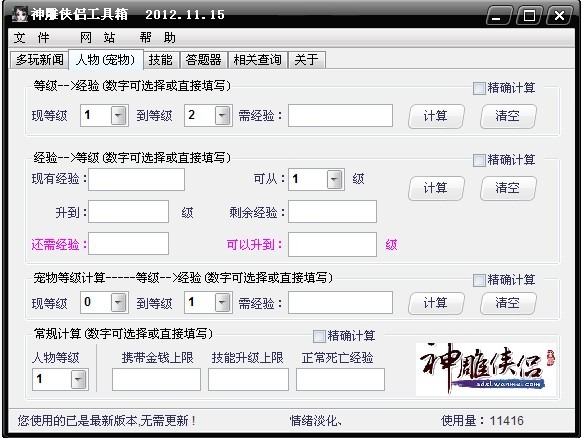Click the 升到 level field

click(x=128, y=212)
